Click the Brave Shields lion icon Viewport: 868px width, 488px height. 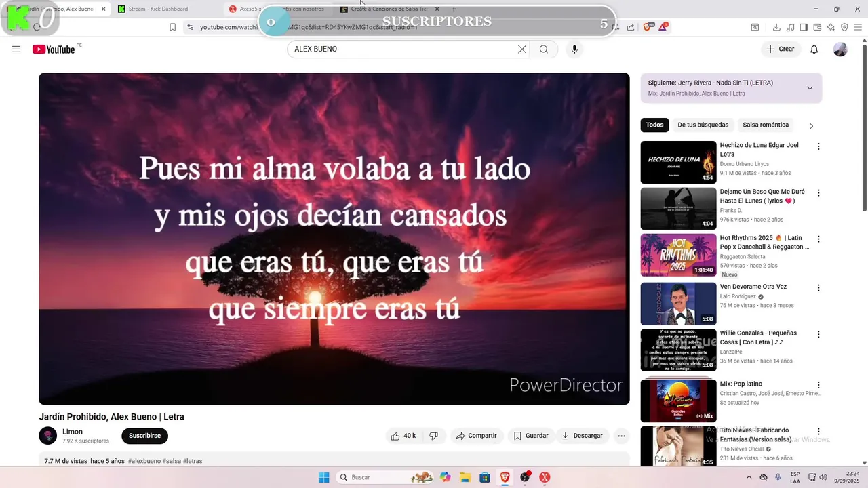click(647, 27)
